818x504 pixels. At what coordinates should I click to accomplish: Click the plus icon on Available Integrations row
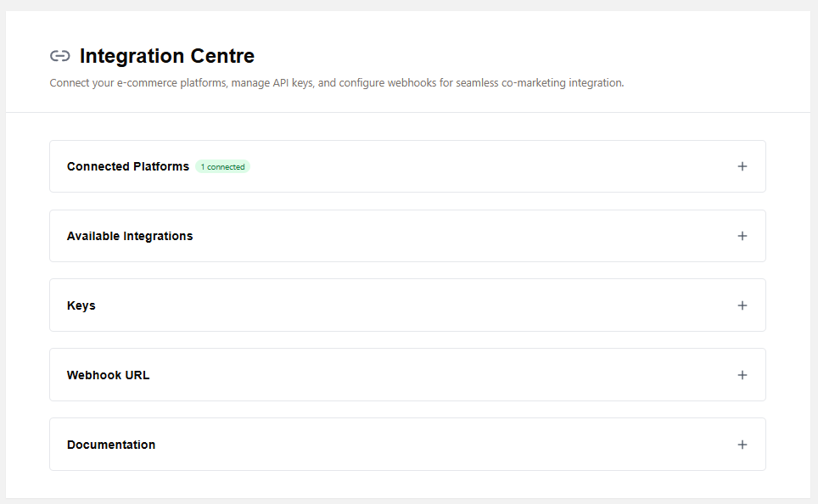pos(742,236)
